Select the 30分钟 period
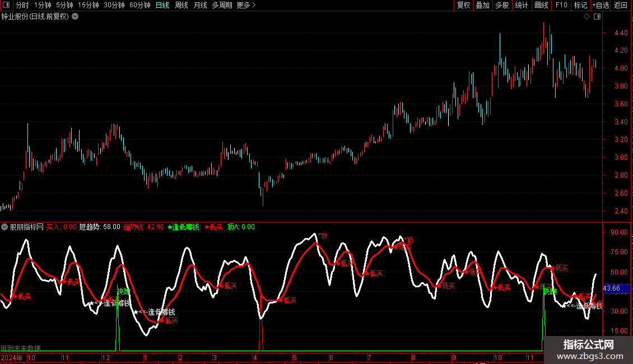 pyautogui.click(x=114, y=5)
